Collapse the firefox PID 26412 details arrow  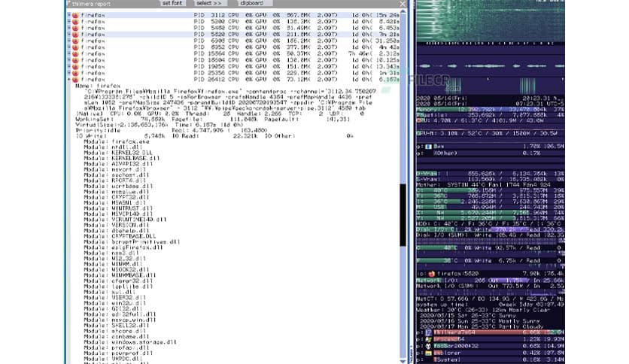(x=68, y=79)
